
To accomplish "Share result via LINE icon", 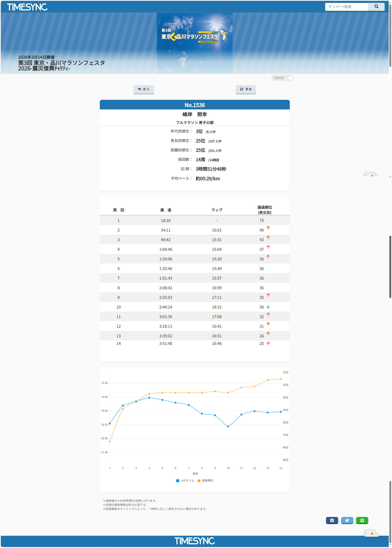I will [362, 520].
